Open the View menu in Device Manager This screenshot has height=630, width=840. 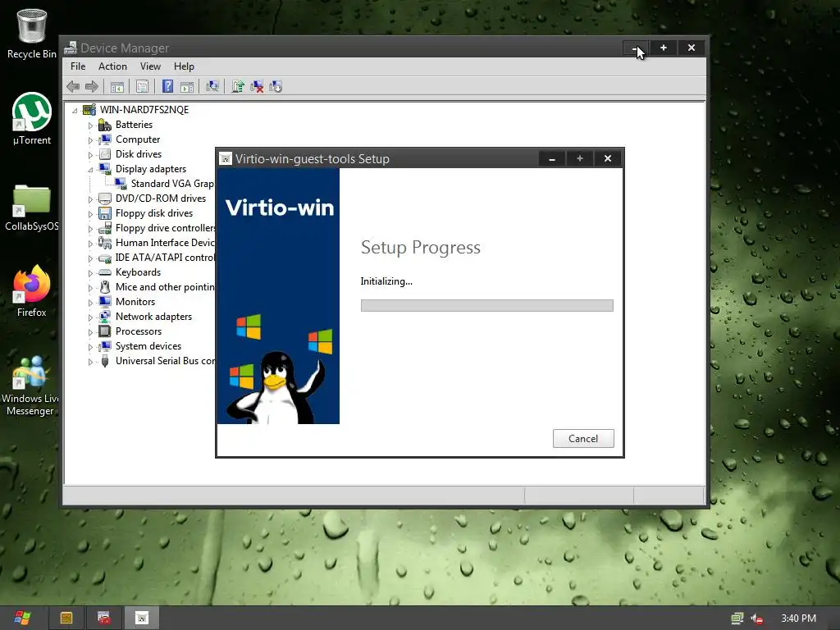pyautogui.click(x=150, y=66)
